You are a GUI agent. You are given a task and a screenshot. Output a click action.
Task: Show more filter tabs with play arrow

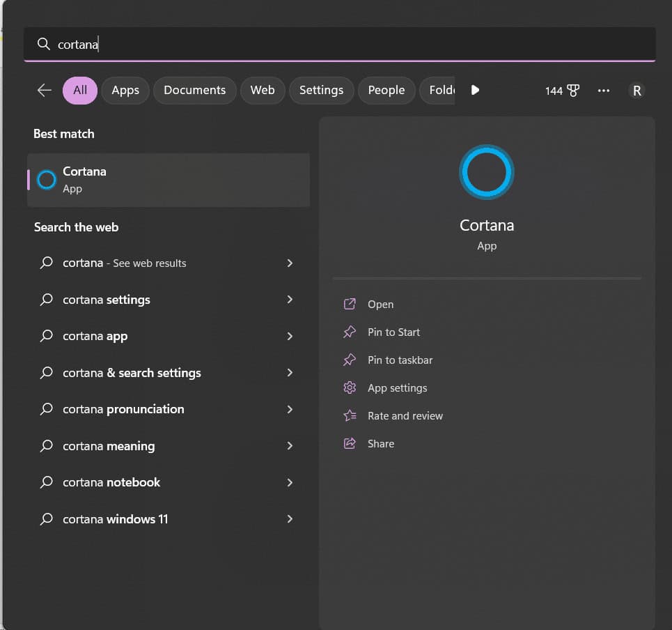tap(475, 90)
